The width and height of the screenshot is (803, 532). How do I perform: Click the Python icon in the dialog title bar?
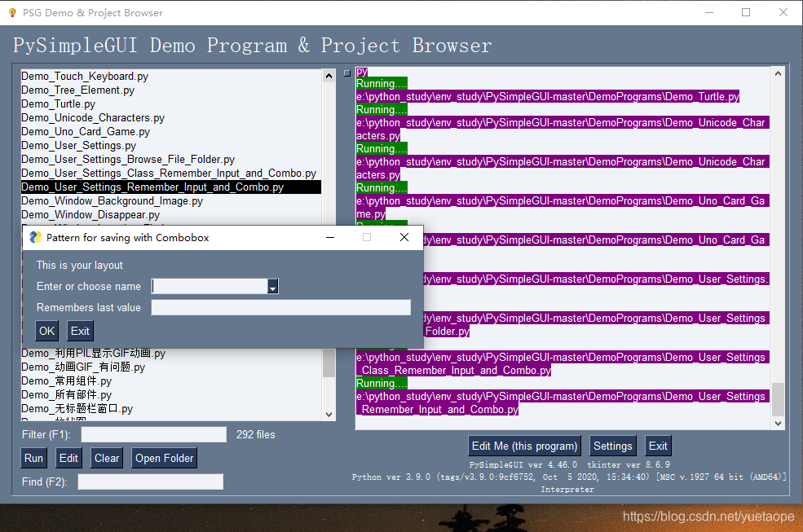pyautogui.click(x=35, y=237)
